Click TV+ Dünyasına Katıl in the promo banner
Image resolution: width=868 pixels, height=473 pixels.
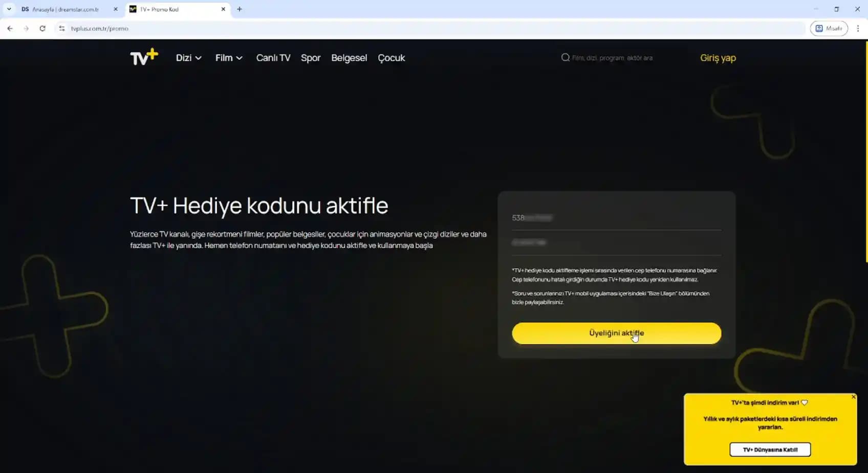(x=770, y=449)
